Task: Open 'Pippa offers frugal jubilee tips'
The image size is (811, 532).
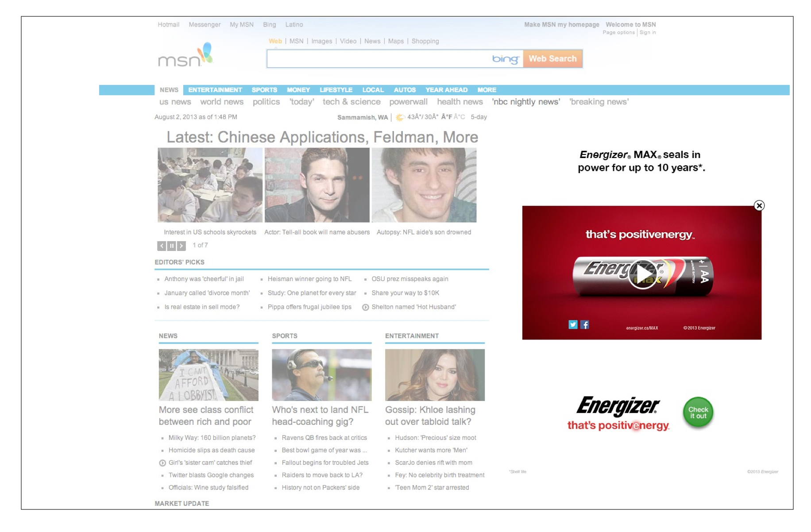Action: [x=309, y=307]
